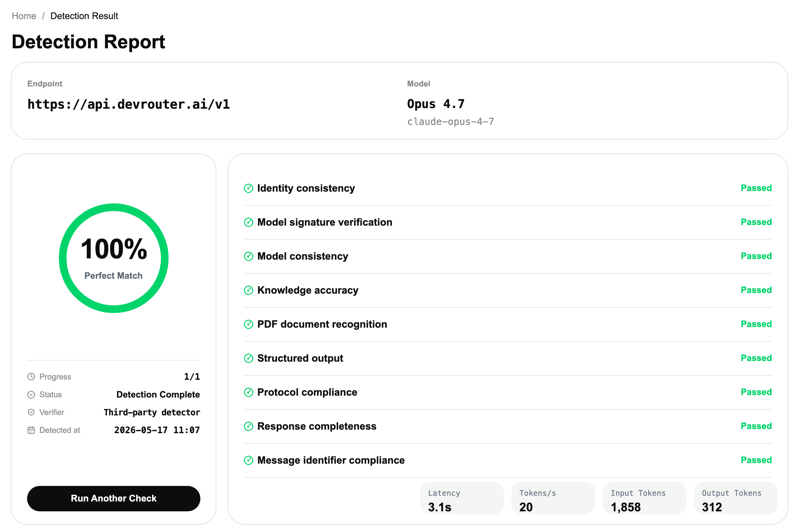
Task: Click the timestamp 2026-05-17 11:07
Action: coord(157,430)
